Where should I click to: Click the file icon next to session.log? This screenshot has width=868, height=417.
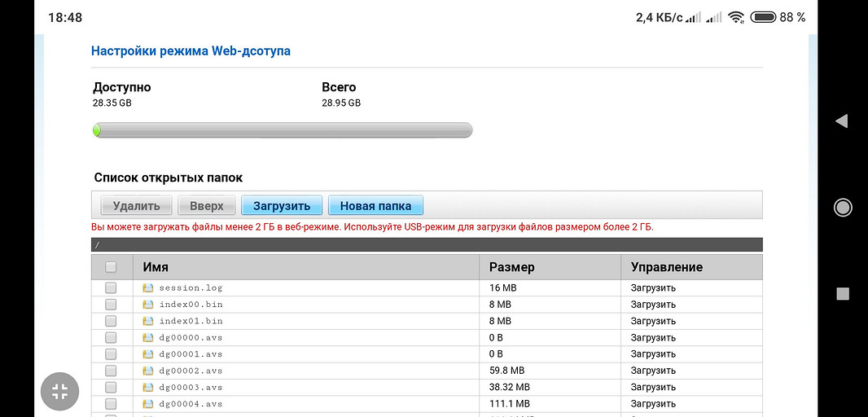148,288
